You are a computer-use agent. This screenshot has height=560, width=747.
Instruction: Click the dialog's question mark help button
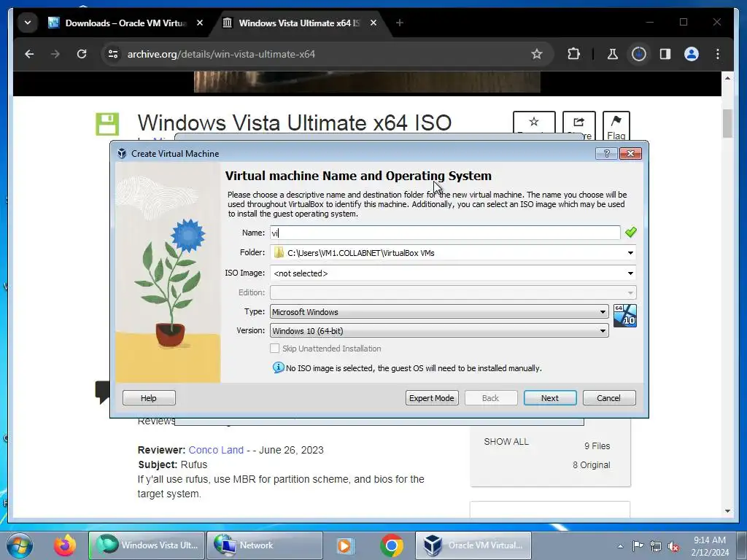[x=606, y=153]
